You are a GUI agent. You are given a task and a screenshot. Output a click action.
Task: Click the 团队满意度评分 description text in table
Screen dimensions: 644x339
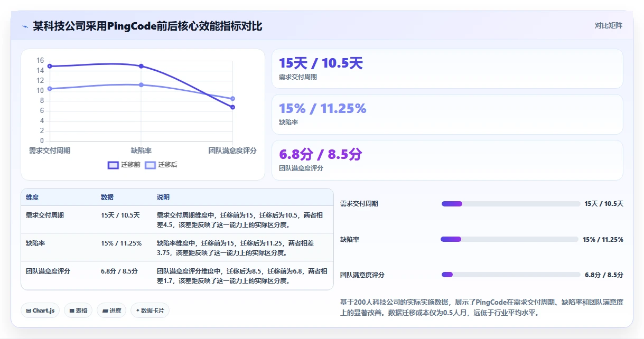[242, 276]
